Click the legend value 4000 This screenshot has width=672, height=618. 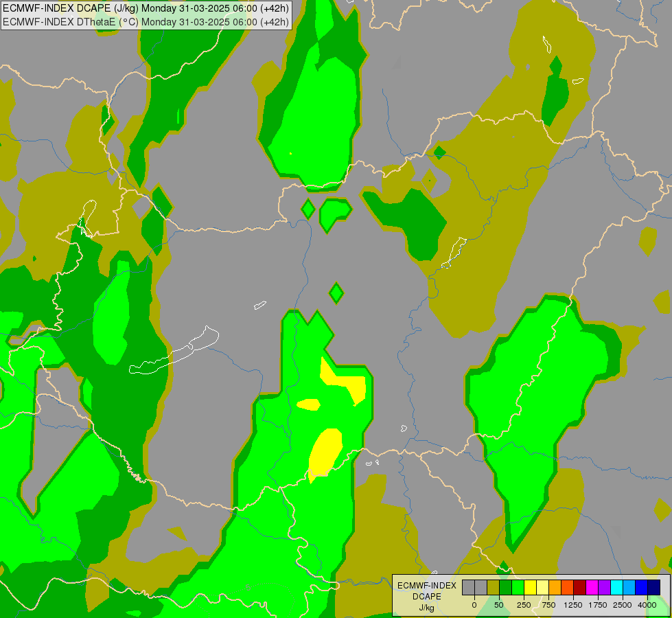647,605
